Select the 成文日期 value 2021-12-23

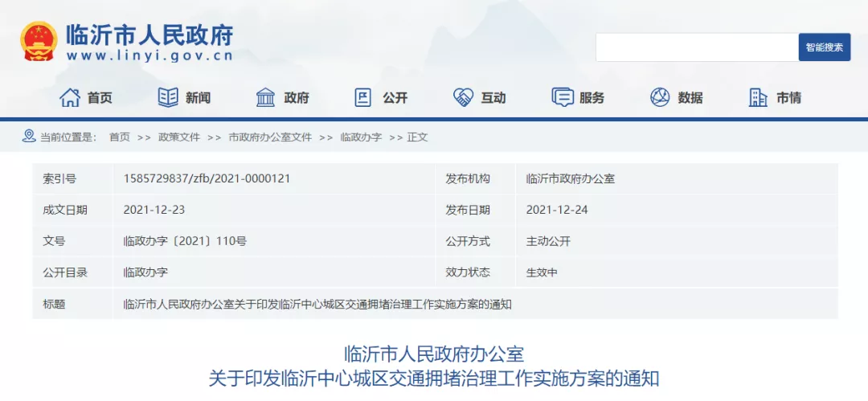[x=154, y=210]
